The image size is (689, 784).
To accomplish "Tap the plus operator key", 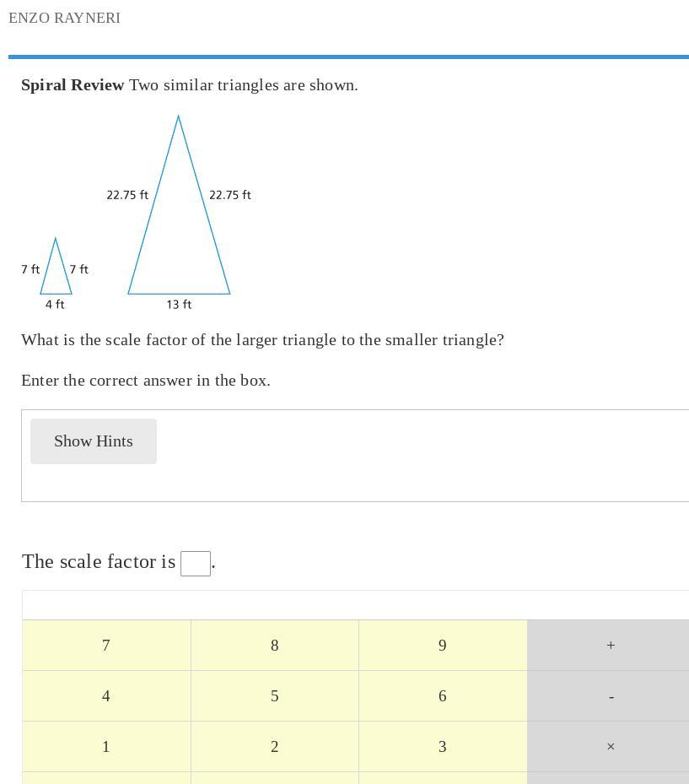I will coord(610,646).
